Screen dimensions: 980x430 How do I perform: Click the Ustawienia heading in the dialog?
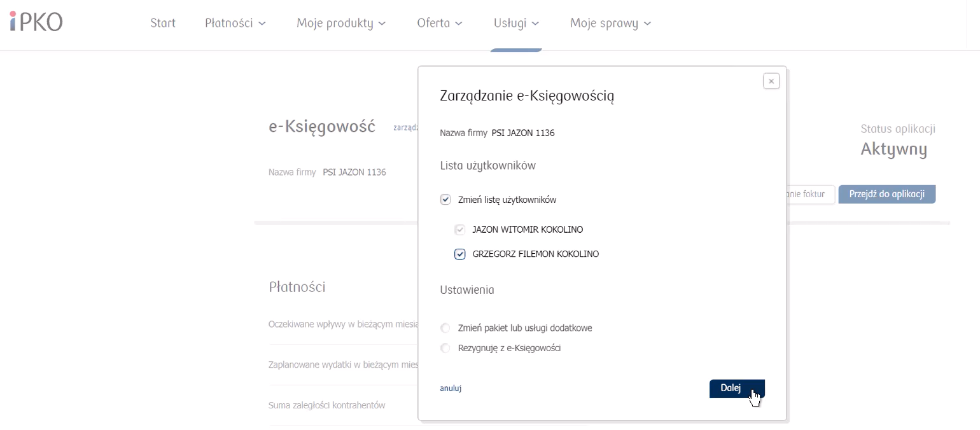[x=467, y=289]
